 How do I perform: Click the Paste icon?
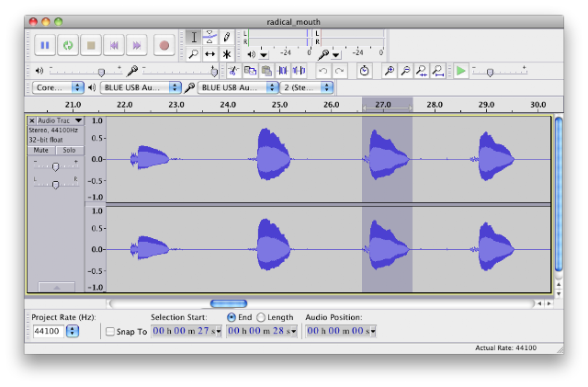point(266,71)
